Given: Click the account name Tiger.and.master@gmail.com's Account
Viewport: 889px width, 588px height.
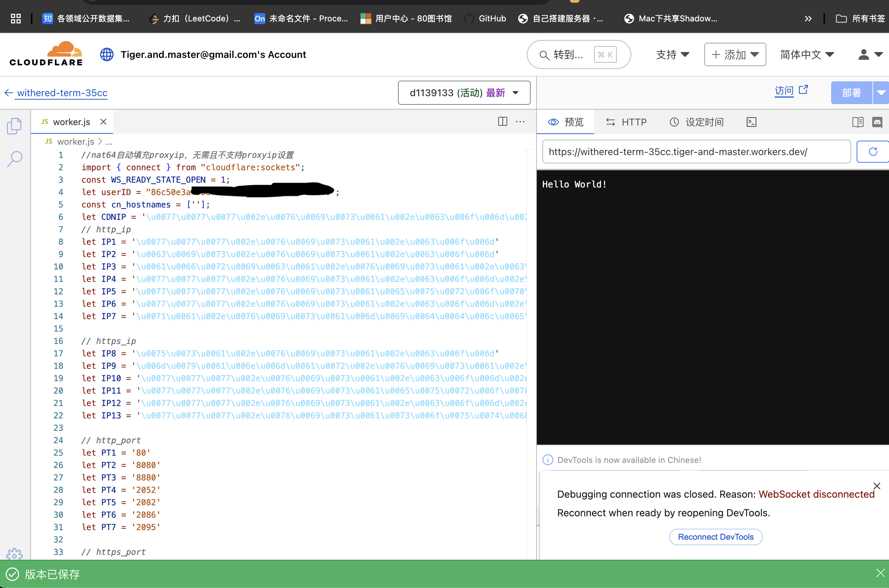Looking at the screenshot, I should 213,54.
